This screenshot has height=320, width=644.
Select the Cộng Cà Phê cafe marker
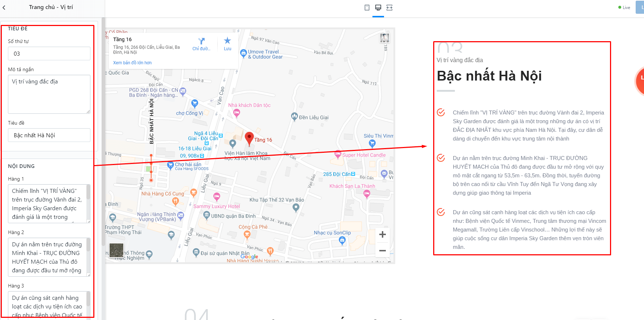click(x=247, y=235)
